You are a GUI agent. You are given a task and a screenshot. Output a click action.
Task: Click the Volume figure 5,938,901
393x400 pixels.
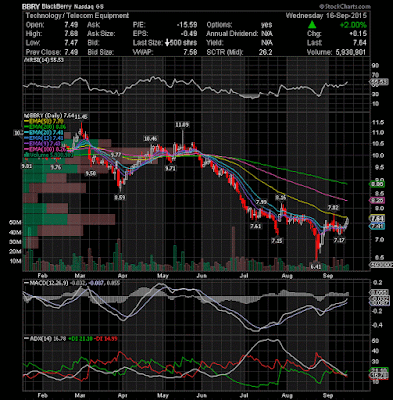pyautogui.click(x=350, y=52)
